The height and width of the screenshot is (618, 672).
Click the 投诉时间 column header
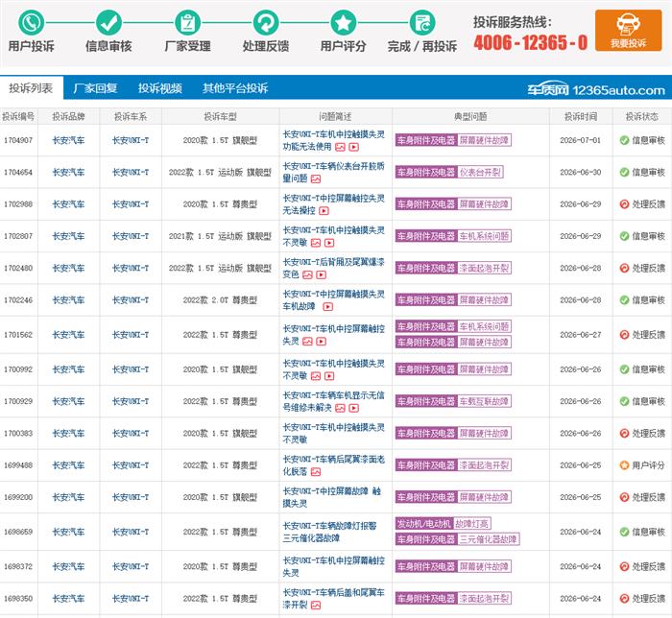(x=581, y=116)
